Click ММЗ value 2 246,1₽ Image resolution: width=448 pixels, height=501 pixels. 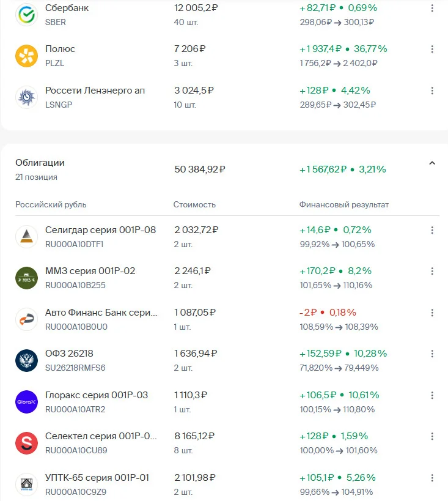(193, 271)
